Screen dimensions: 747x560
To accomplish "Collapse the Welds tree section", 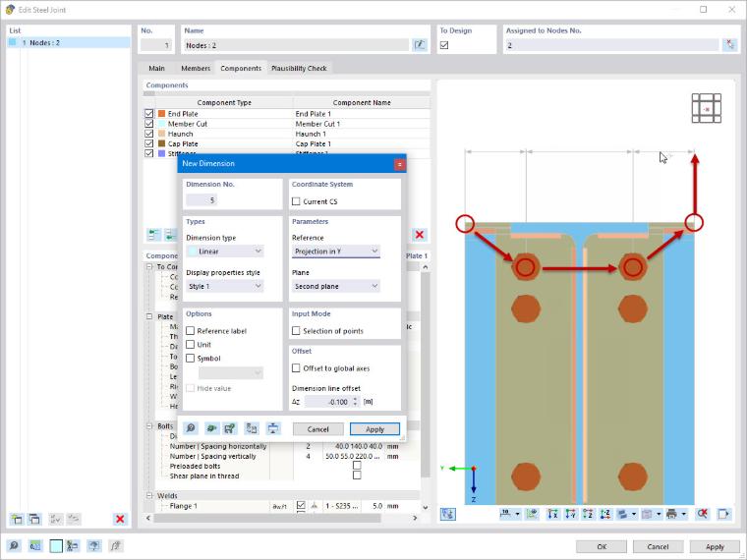I will coord(149,496).
